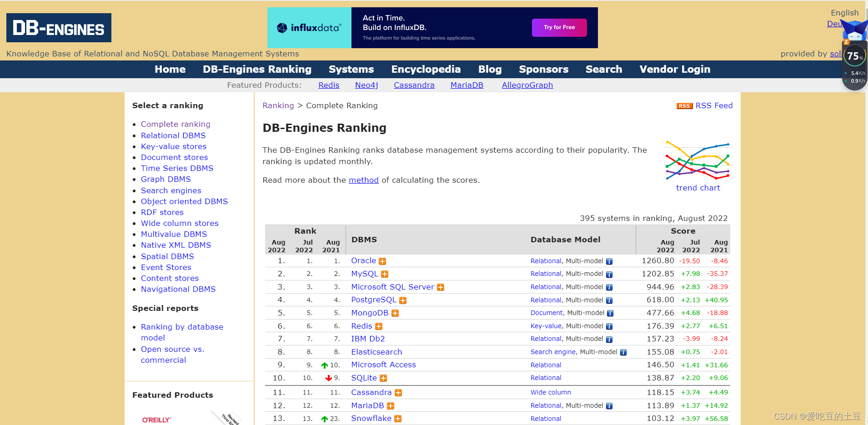Click the orange RSS icon
The image size is (868, 425).
(684, 106)
